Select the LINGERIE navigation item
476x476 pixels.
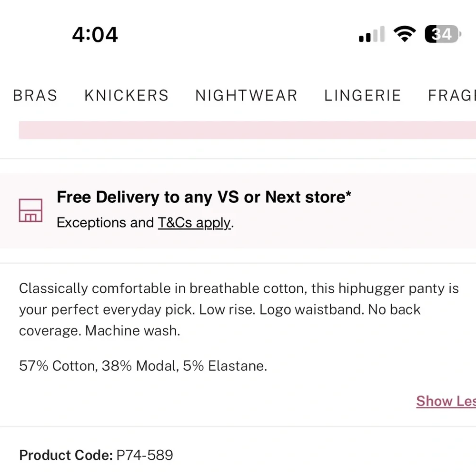(x=363, y=96)
